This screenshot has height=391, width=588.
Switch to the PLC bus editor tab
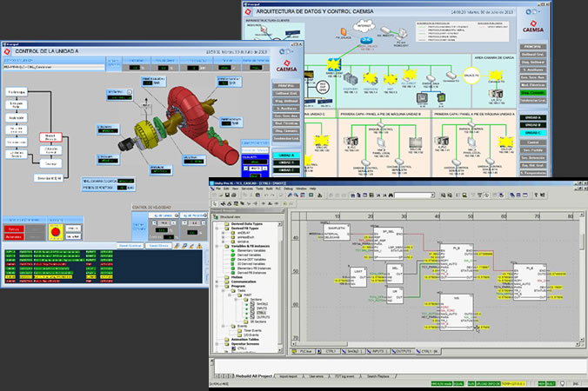[303, 351]
